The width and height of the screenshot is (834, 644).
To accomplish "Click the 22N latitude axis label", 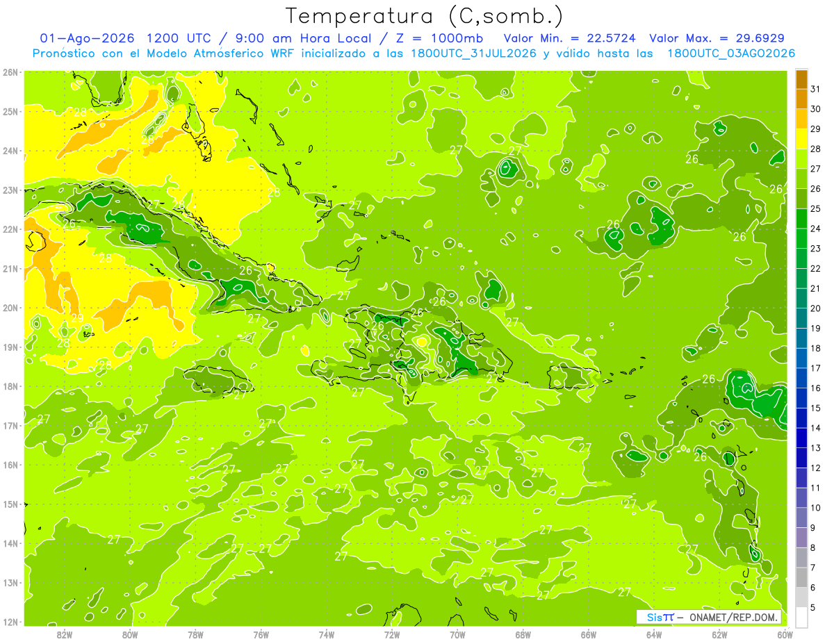I will [10, 229].
